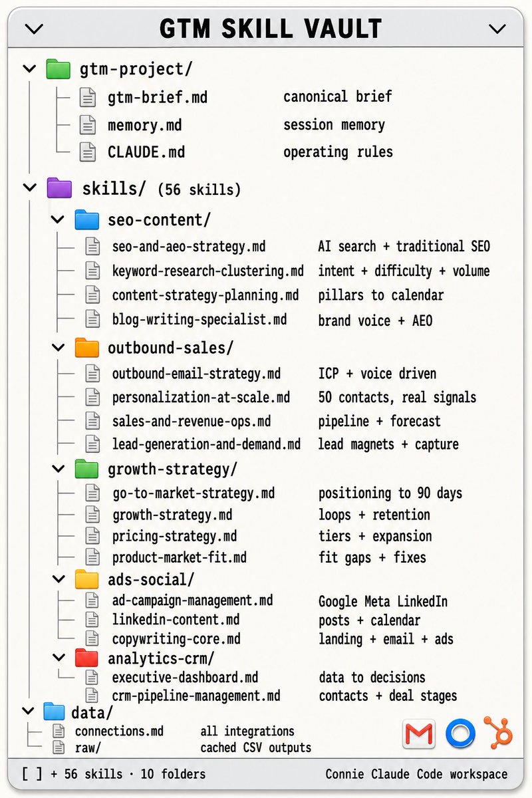This screenshot has height=798, width=532.
Task: Toggle the empty brackets checkbox in status bar
Action: click(x=31, y=774)
